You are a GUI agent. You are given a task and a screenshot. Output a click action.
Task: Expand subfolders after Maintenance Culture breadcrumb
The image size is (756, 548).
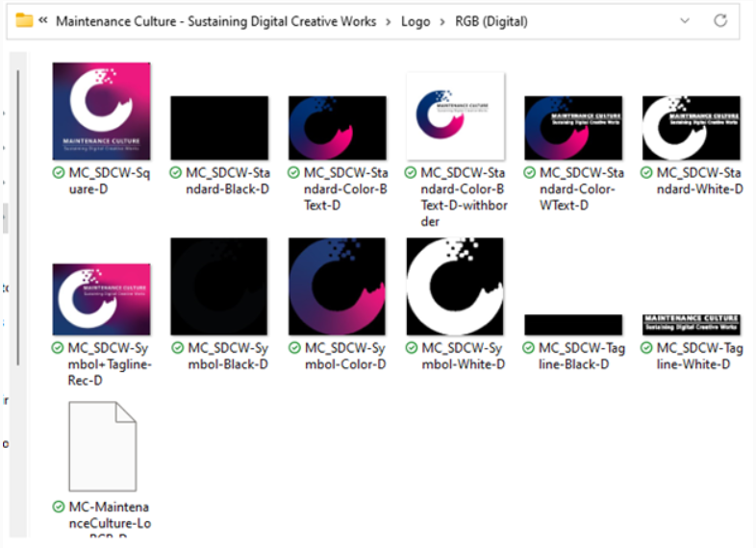pyautogui.click(x=389, y=22)
